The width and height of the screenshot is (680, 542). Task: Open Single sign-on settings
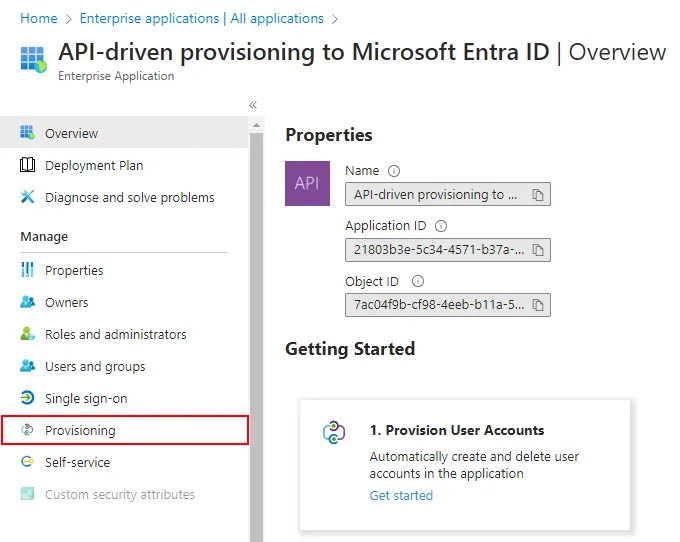click(x=86, y=398)
